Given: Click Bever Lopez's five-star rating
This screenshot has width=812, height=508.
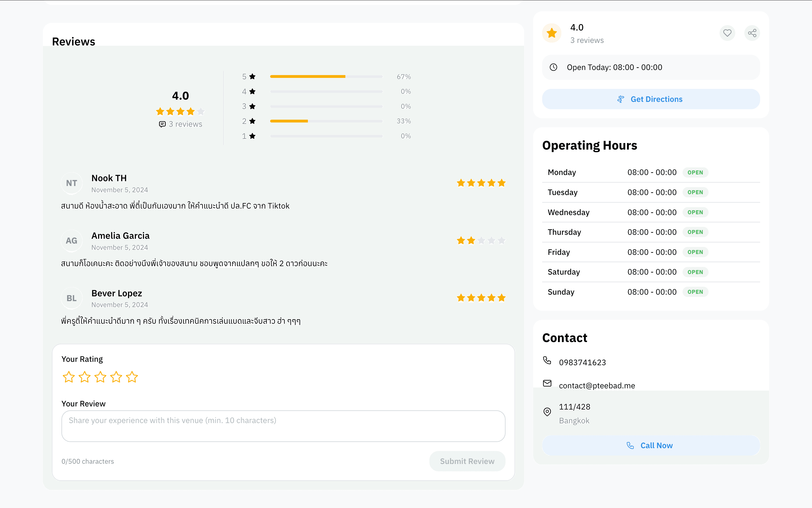Looking at the screenshot, I should (x=481, y=298).
